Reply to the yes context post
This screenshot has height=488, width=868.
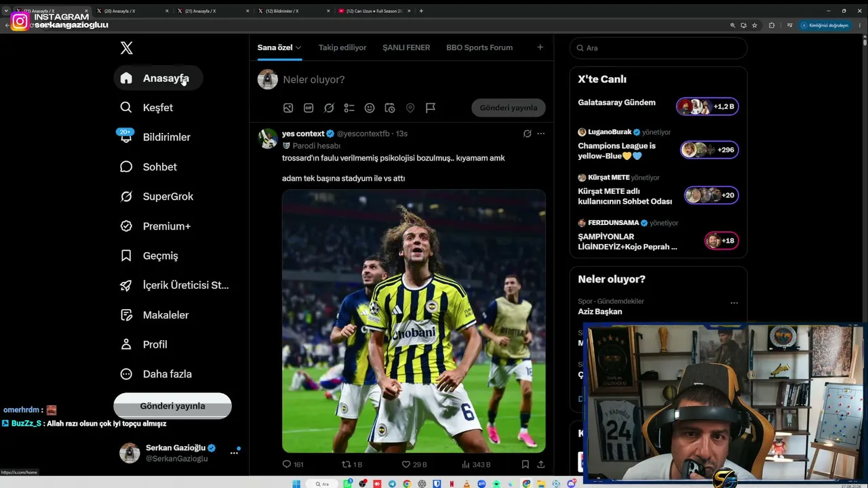293,464
